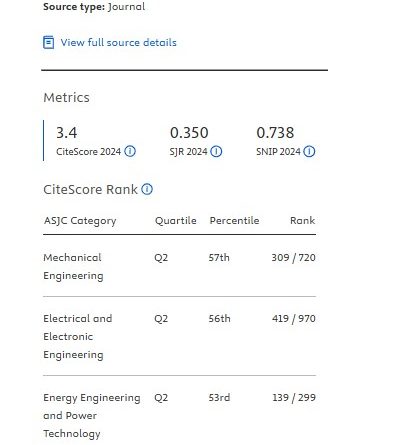Click the ASJC Category column header
Viewport: 410px width, 445px height.
[x=80, y=221]
